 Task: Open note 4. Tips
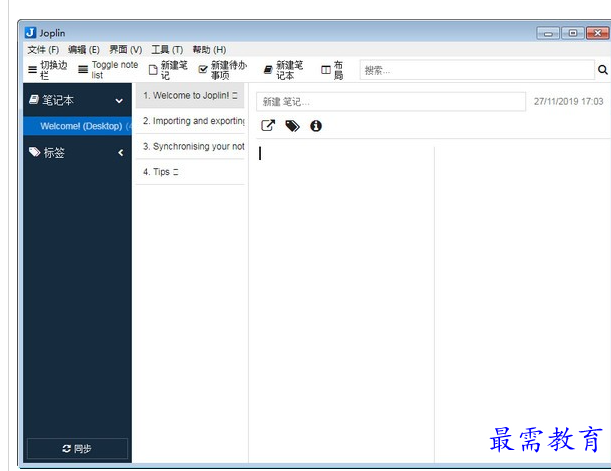[190, 172]
